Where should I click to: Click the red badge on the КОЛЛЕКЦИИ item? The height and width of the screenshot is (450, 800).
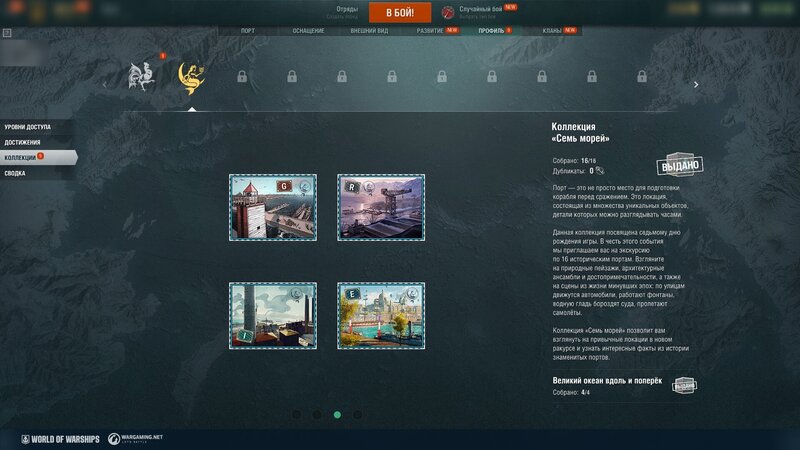click(x=40, y=156)
